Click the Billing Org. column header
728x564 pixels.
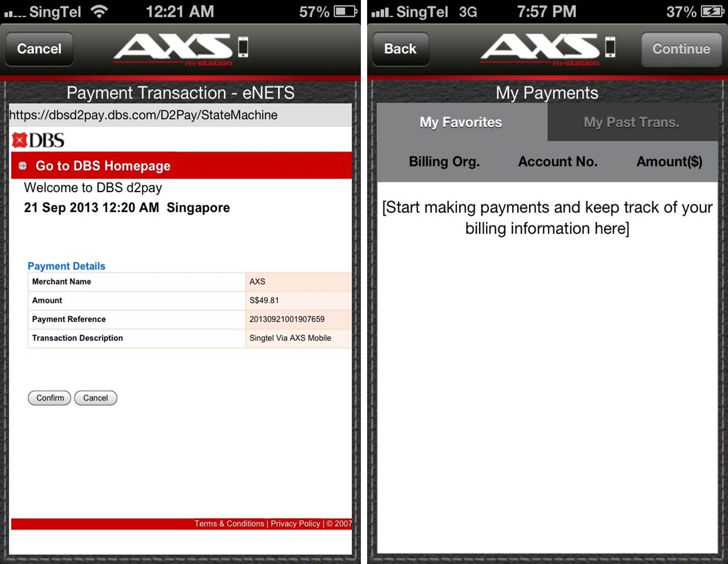point(444,162)
